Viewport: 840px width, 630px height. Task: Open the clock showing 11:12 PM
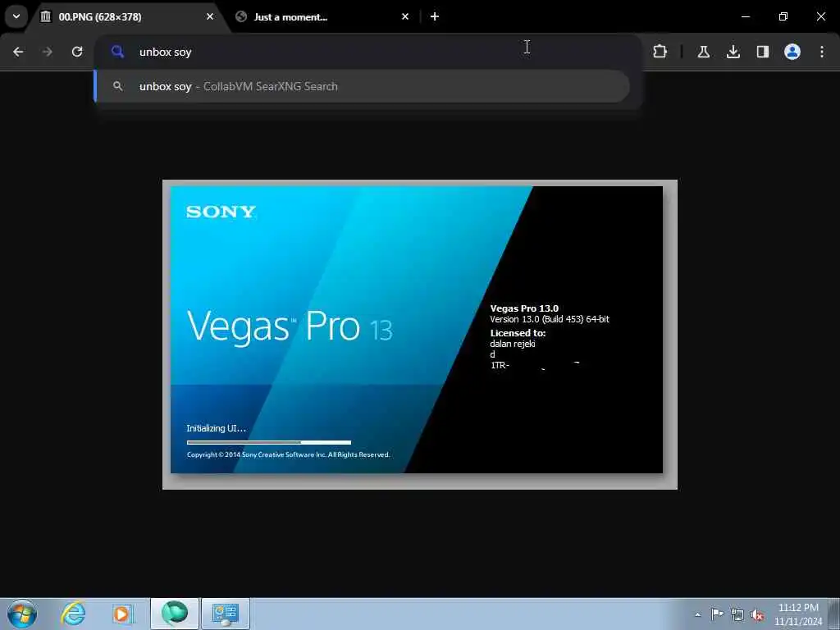797,614
